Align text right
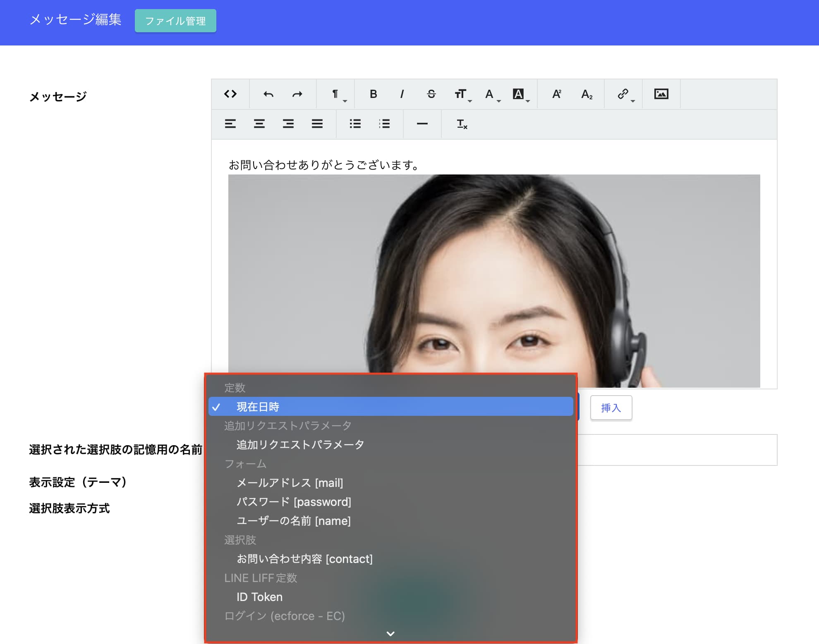The height and width of the screenshot is (644, 819). point(288,124)
